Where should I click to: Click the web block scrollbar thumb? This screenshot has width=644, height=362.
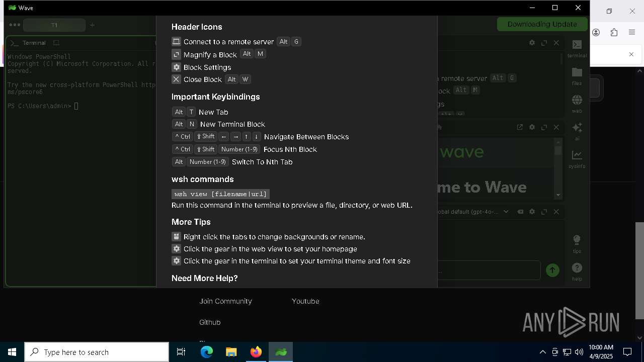[x=558, y=150]
